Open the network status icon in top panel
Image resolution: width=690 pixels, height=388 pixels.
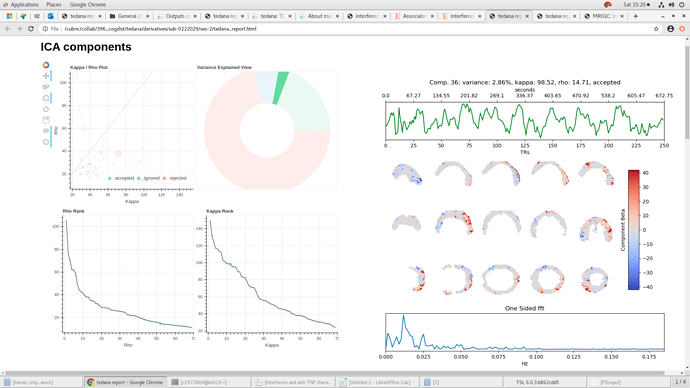[661, 4]
